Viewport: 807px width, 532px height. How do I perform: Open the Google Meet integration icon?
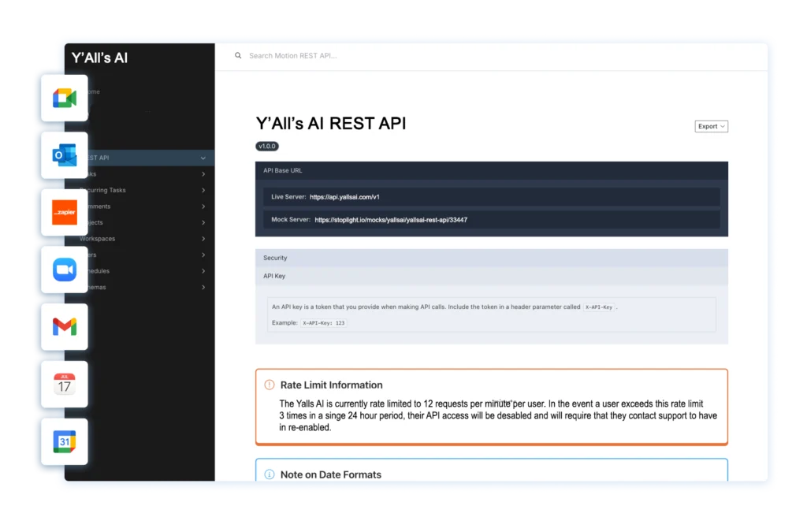[x=64, y=98]
